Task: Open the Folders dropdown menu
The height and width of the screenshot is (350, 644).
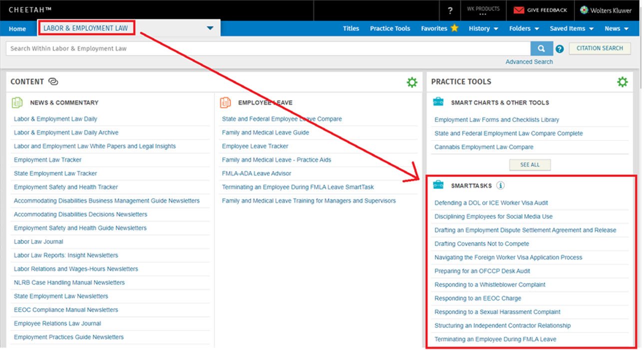Action: (524, 28)
